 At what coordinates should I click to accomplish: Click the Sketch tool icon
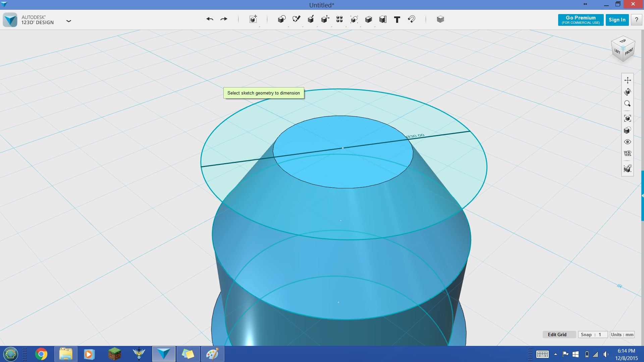297,19
